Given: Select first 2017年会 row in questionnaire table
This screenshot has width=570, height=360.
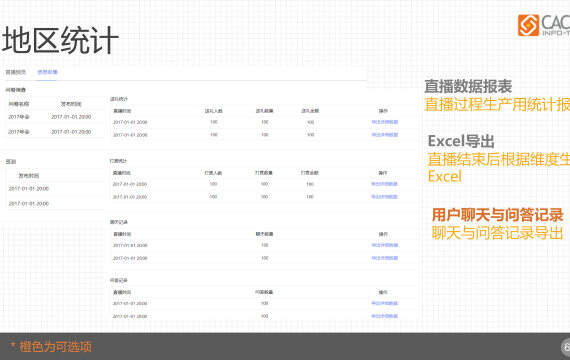Looking at the screenshot, I should 54,117.
